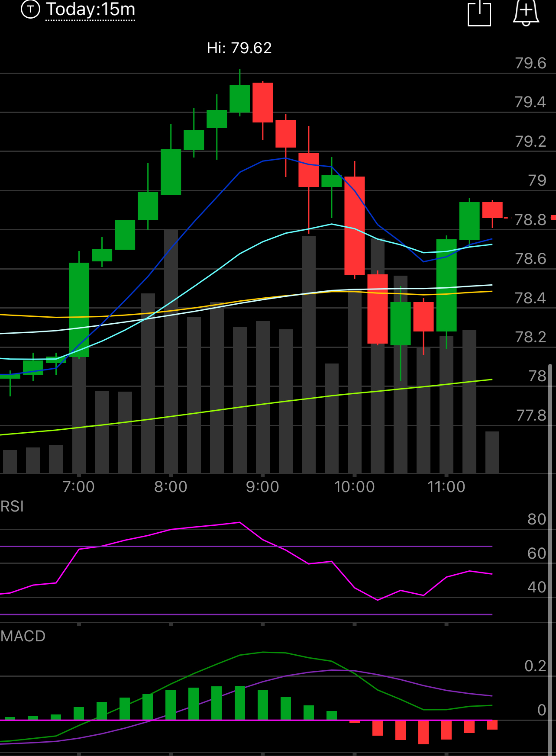556x756 pixels.
Task: Tap the 79.4 price axis label
Action: [x=530, y=102]
